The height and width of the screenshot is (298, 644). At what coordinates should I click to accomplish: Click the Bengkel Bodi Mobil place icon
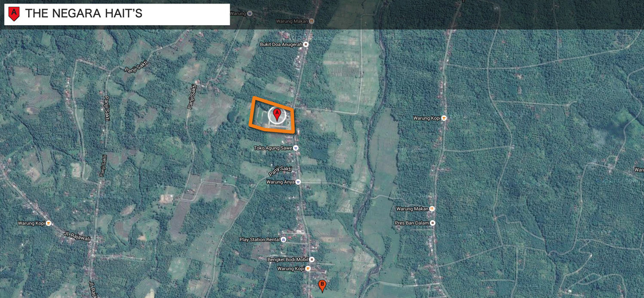point(312,260)
